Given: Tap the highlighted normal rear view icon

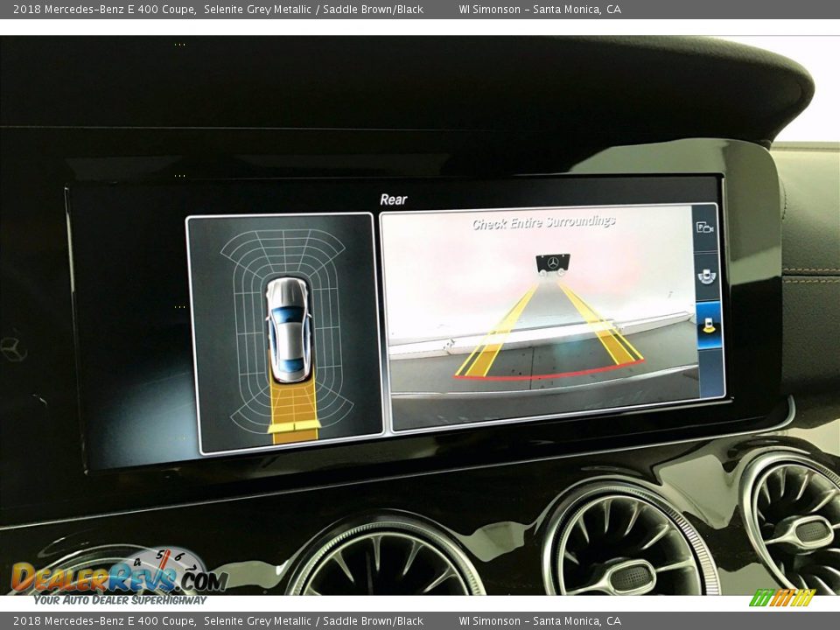Looking at the screenshot, I should pos(709,325).
